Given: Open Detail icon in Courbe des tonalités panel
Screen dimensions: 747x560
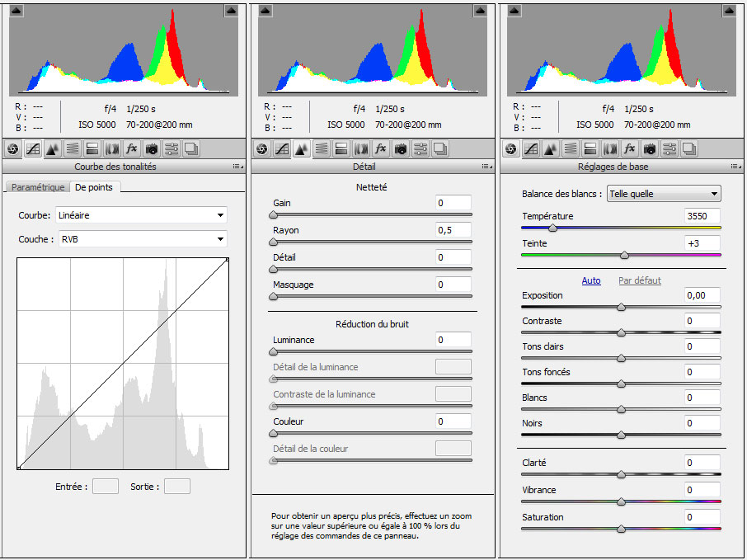Looking at the screenshot, I should point(53,149).
